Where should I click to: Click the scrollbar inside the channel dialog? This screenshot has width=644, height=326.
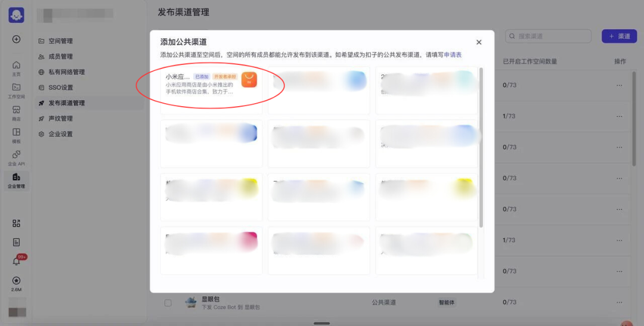pyautogui.click(x=481, y=148)
